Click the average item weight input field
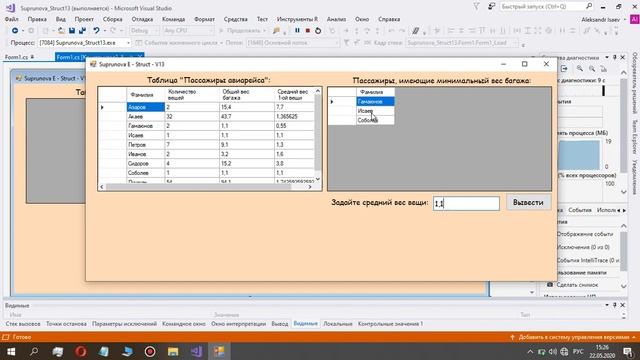Image resolution: width=640 pixels, height=360 pixels. click(x=466, y=203)
